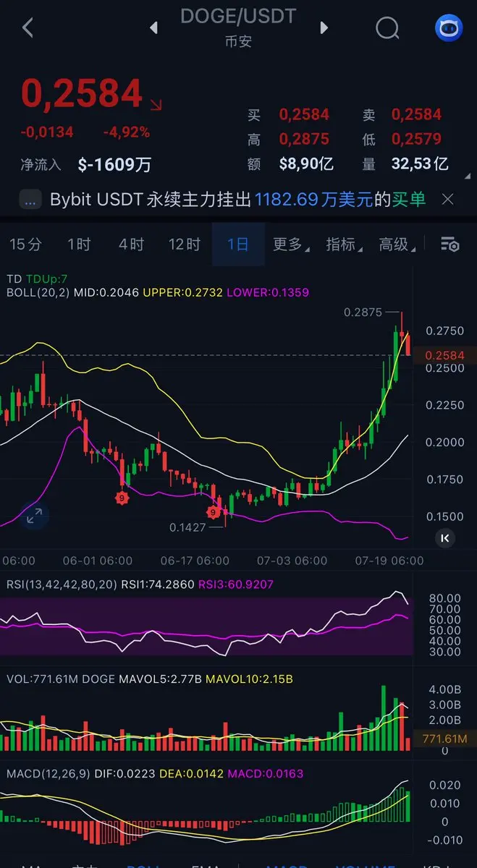Jump to latest candle with K-arrow icon
This screenshot has width=477, height=868.
coord(445,537)
